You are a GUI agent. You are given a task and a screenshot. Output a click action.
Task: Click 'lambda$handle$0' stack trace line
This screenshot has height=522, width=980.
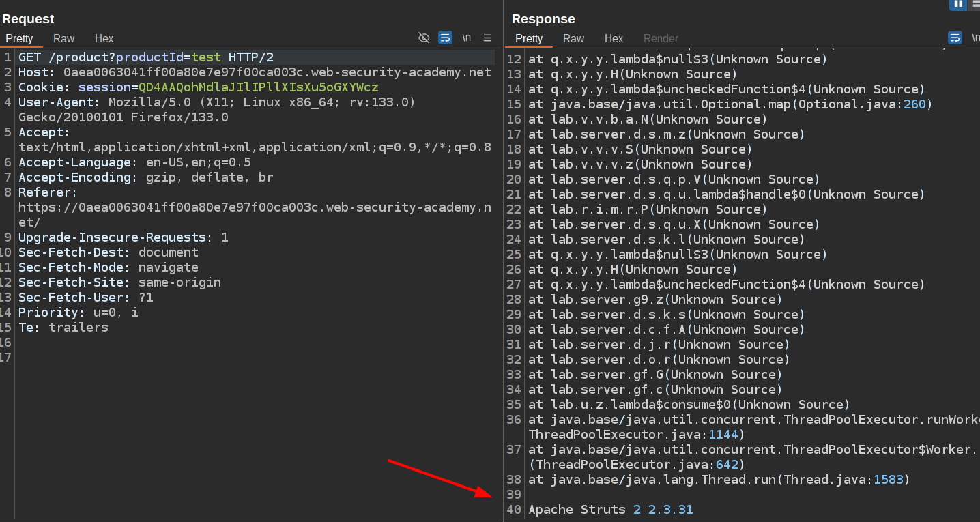[x=727, y=194]
